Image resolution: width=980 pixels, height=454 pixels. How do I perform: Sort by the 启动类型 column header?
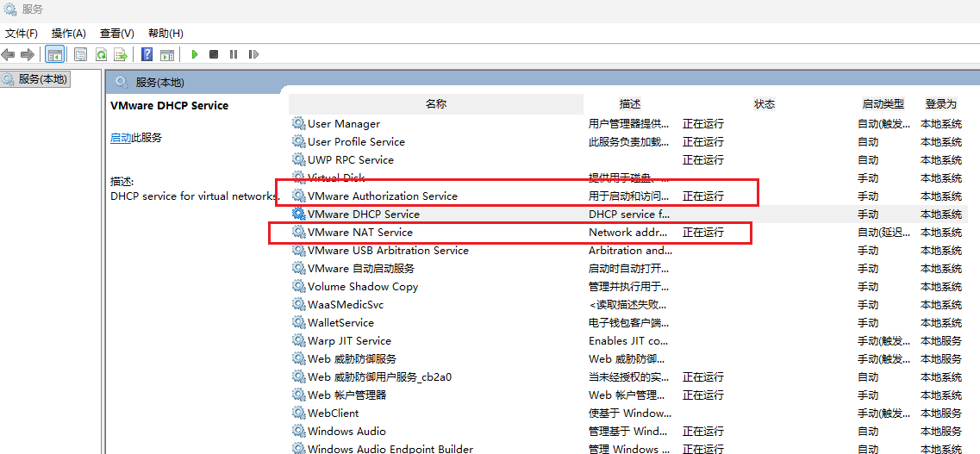click(x=883, y=104)
